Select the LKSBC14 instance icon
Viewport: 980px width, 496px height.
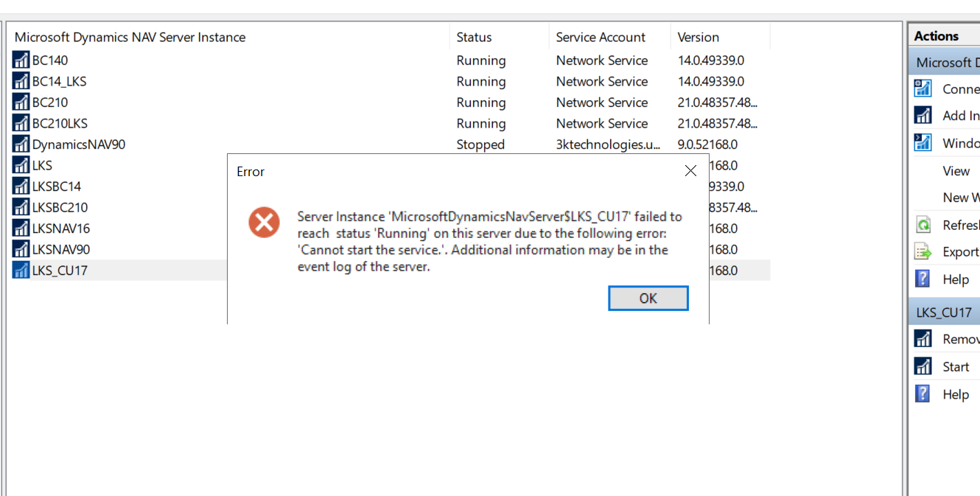tap(21, 186)
